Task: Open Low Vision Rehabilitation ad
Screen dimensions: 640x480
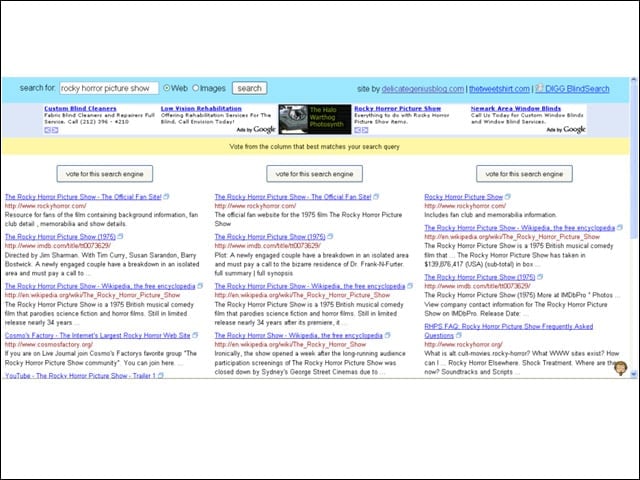Action: tap(201, 109)
